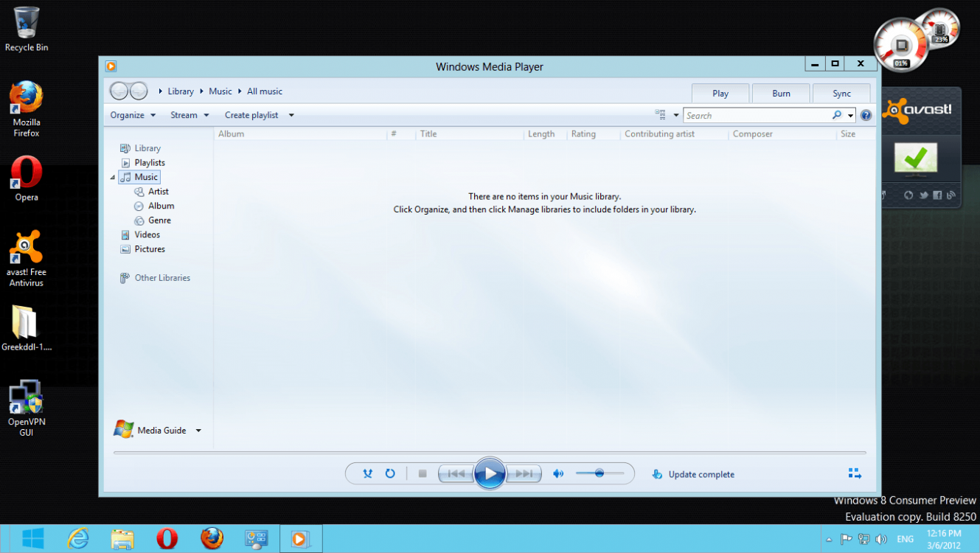Select the Artist category under Music

coord(157,191)
